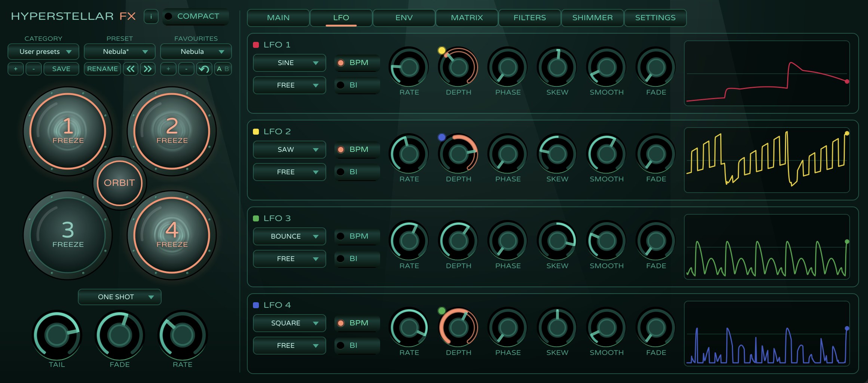Screen dimensions: 868x383
Task: Click Freeze pad 1
Action: pos(68,131)
